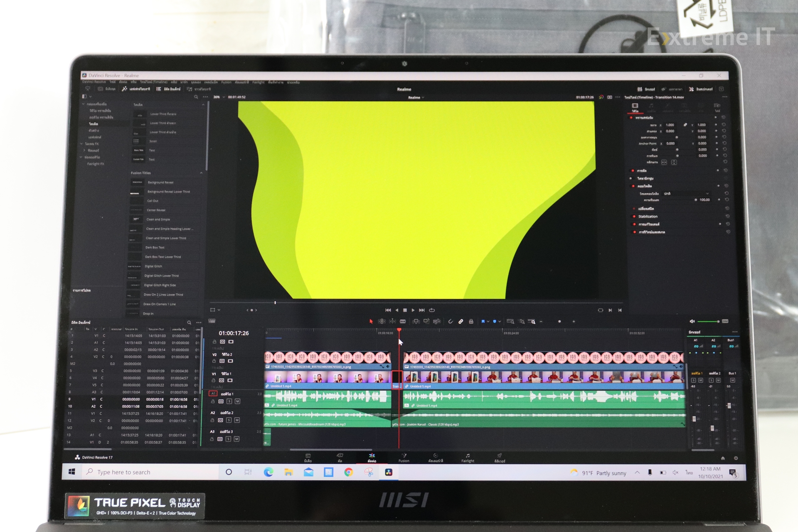Open the marker color dropdown arrow

500,322
